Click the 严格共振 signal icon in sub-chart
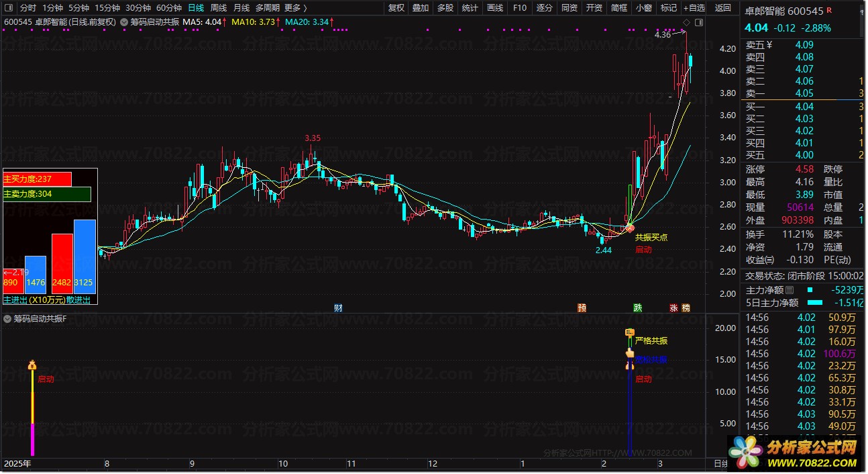The image size is (868, 474). (629, 332)
